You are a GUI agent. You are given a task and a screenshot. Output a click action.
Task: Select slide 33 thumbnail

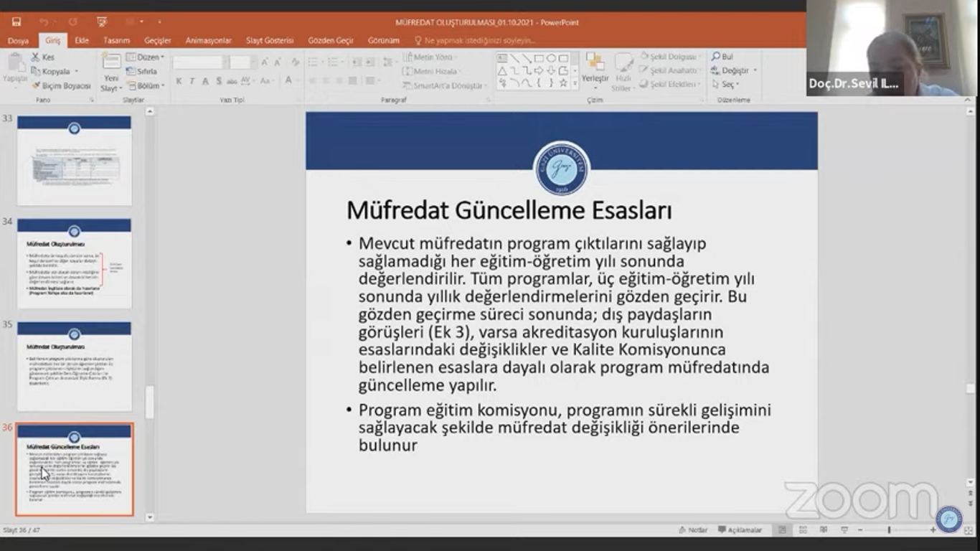(74, 161)
